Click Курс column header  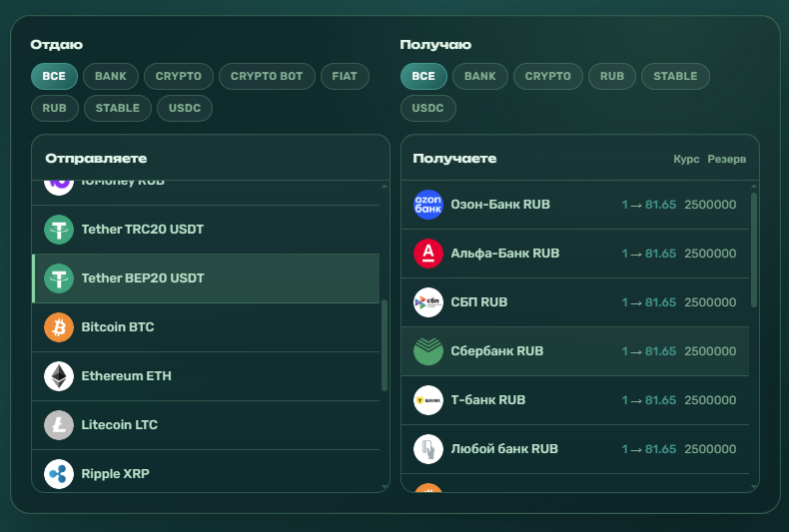686,160
